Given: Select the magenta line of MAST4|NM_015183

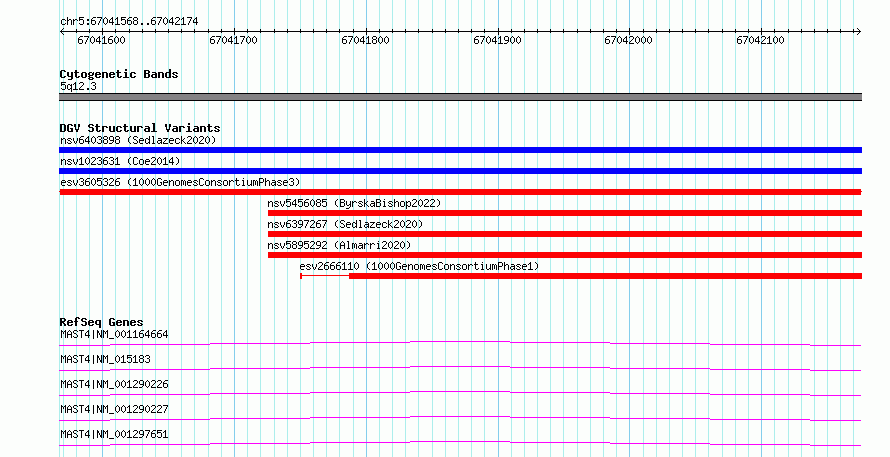Looking at the screenshot, I should (x=460, y=368).
